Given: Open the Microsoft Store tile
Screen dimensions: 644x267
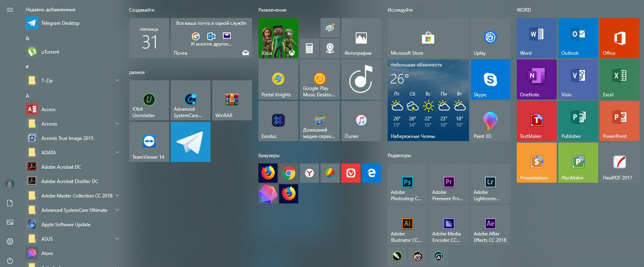Looking at the screenshot, I should pos(428,38).
